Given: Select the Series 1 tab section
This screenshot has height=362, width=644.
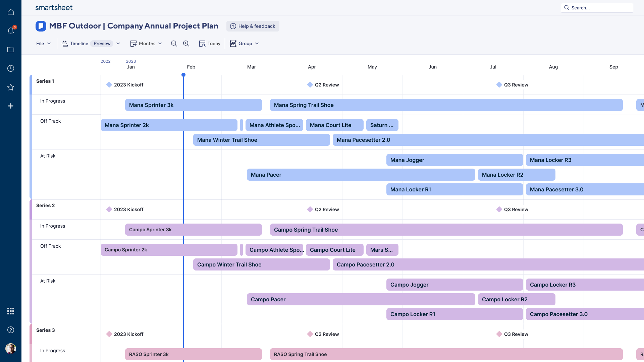Looking at the screenshot, I should tap(45, 81).
